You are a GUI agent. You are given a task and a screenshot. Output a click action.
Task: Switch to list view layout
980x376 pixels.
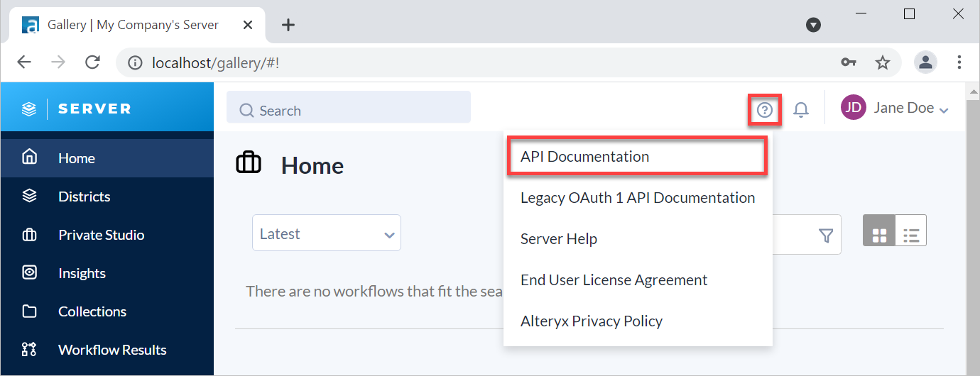pos(911,235)
